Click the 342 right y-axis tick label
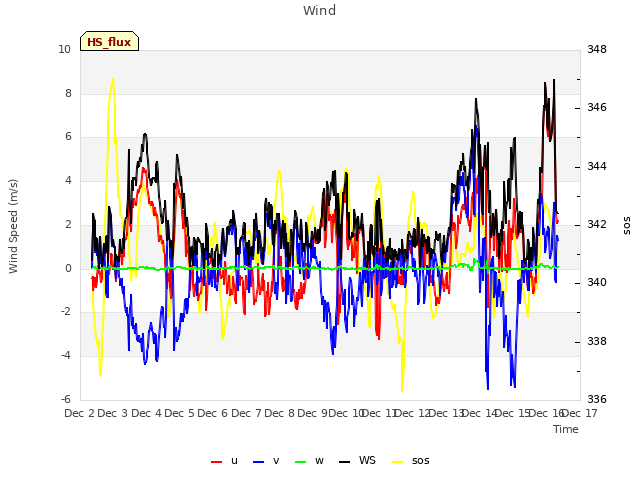The width and height of the screenshot is (640, 480). pyautogui.click(x=597, y=224)
